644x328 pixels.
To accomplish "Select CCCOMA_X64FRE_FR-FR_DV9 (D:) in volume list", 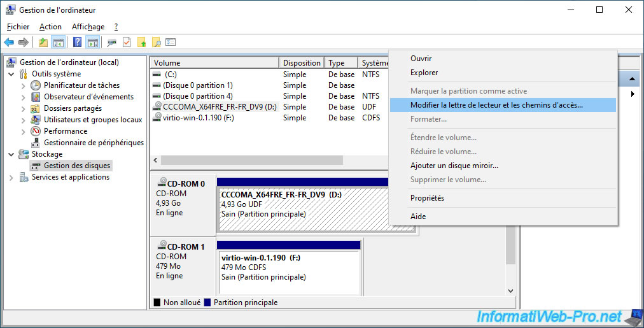I will (x=220, y=107).
